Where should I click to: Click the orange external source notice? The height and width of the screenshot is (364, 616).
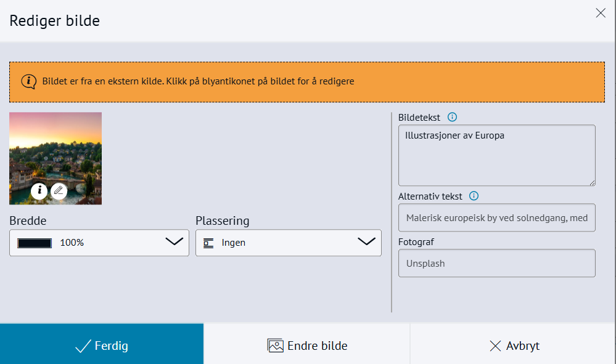(x=307, y=81)
